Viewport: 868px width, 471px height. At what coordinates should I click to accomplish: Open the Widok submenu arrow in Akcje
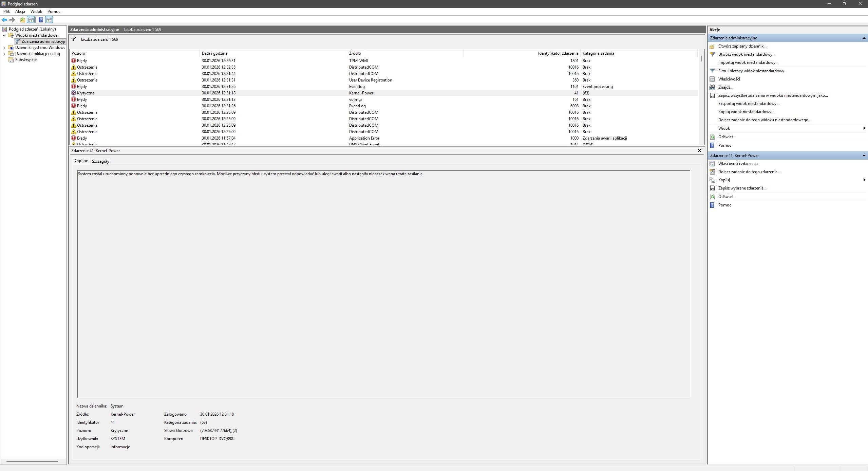[864, 128]
